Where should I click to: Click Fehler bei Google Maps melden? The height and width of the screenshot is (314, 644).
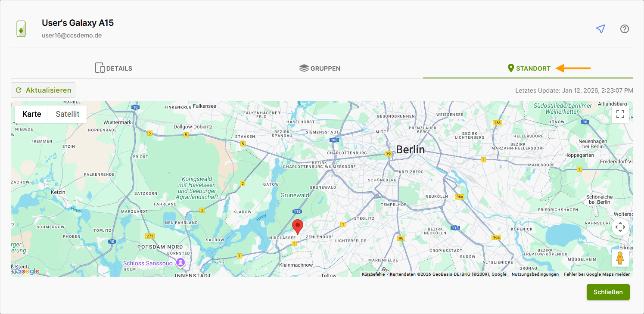coord(597,274)
